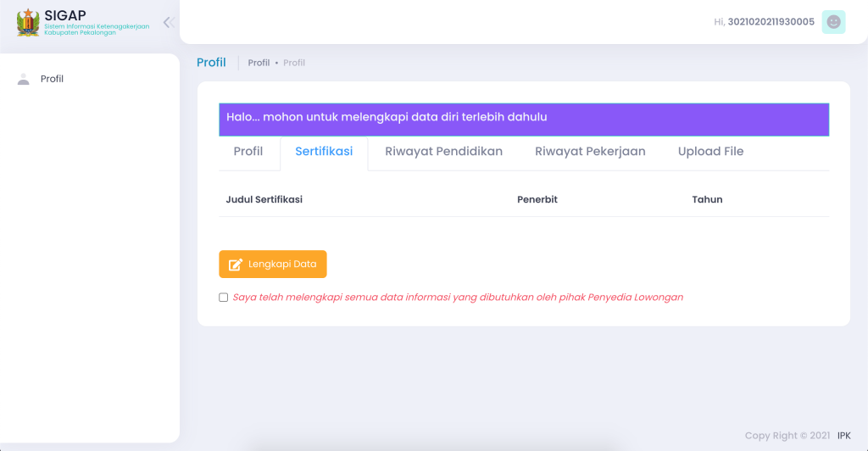Click the red 'Saya telah melengkapi' label text
Screen dimensions: 868x451
pos(458,298)
